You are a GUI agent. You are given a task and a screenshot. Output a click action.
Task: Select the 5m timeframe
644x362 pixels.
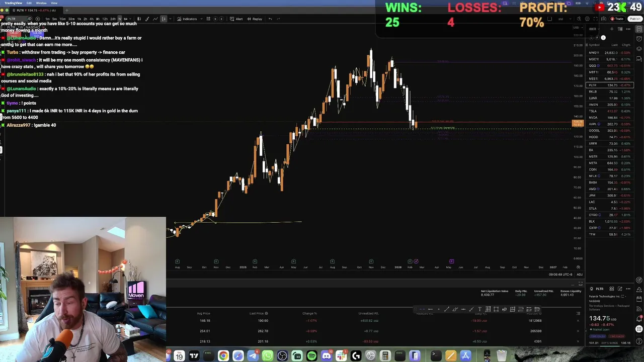(x=54, y=19)
